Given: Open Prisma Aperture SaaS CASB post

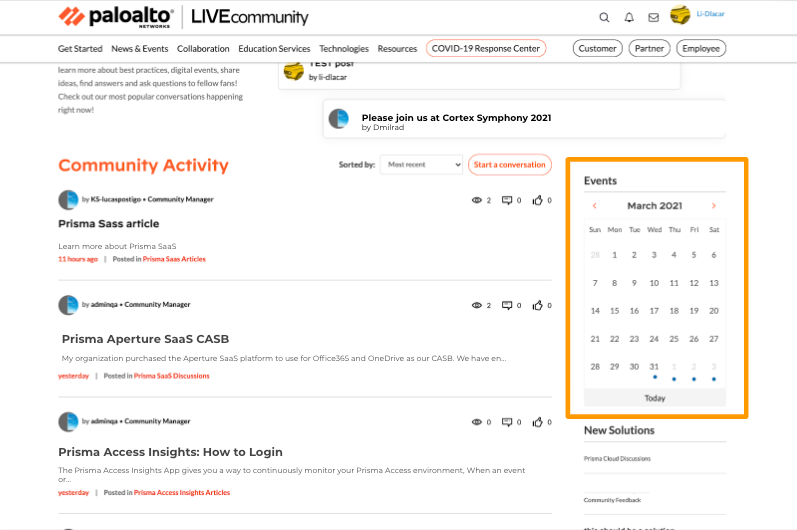Looking at the screenshot, I should 145,339.
